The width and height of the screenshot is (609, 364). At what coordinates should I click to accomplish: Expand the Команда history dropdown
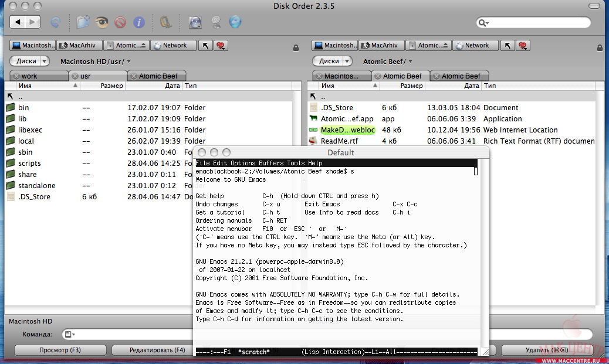[70, 334]
